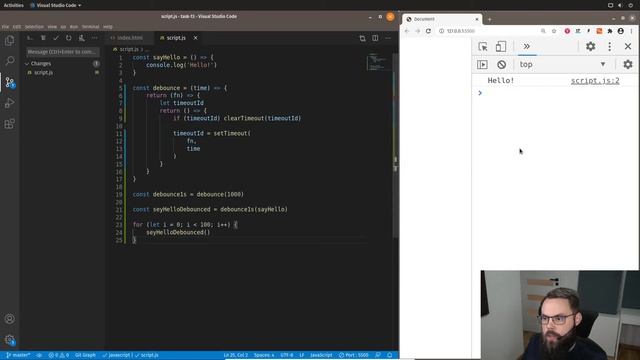This screenshot has width=640, height=360.
Task: Click the feedback icon in status bar
Action: coord(378,355)
